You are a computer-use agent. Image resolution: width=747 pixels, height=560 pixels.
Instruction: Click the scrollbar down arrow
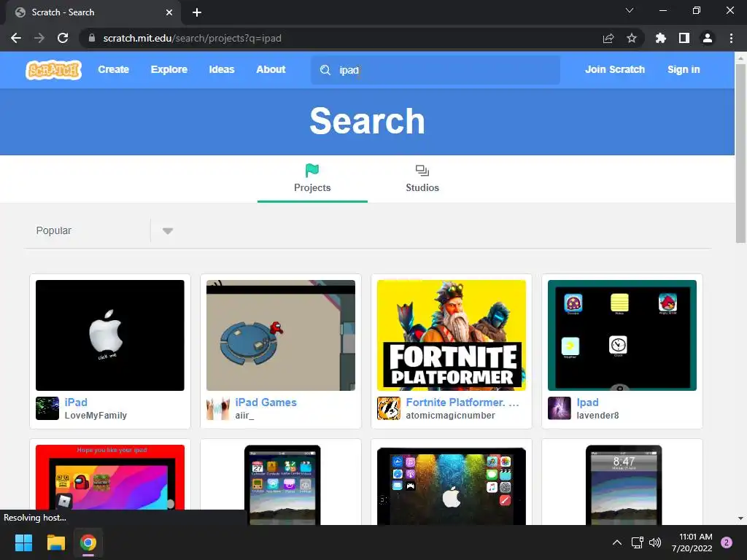tap(740, 518)
